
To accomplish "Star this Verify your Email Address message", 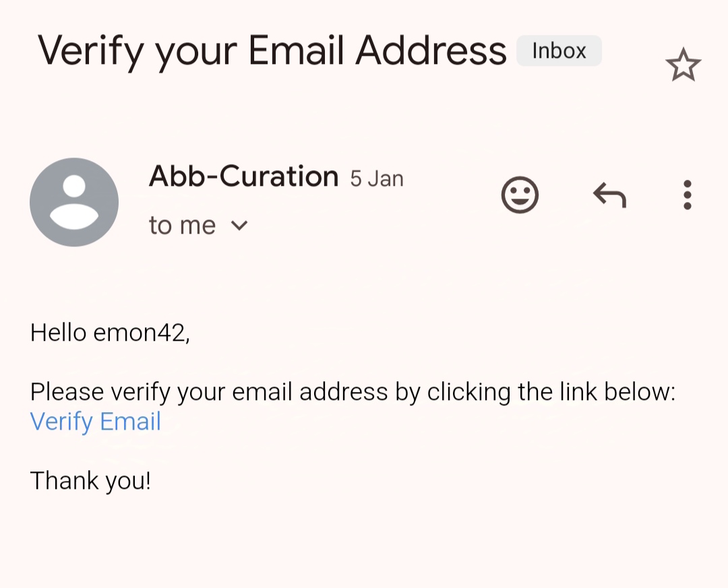I will pyautogui.click(x=683, y=66).
